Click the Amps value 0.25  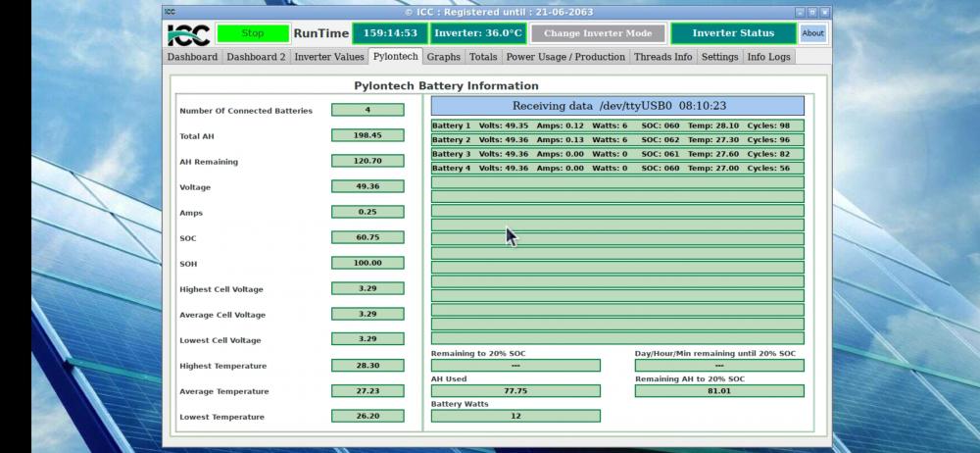pos(367,212)
